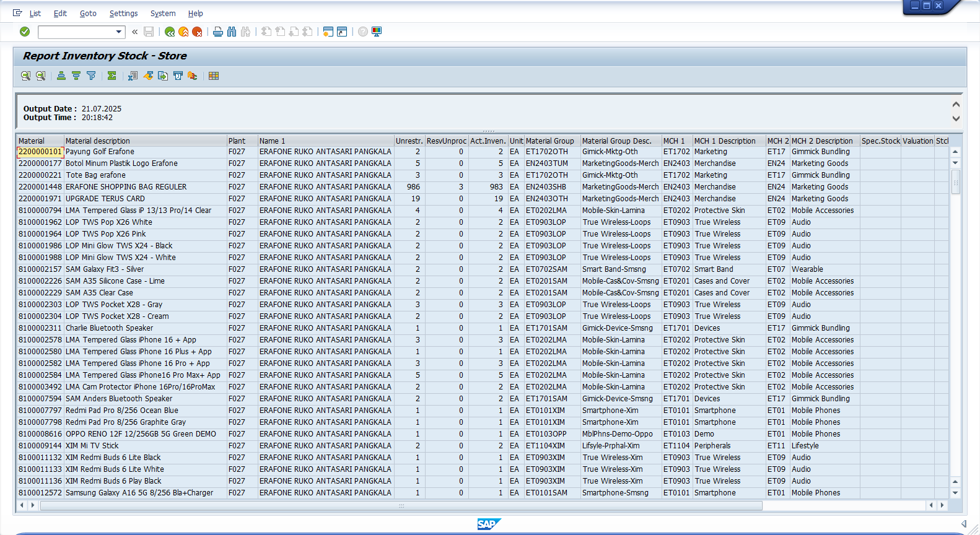Screen dimensions: 980x535
Task: Click the green Enter checkmark icon
Action: 25,32
